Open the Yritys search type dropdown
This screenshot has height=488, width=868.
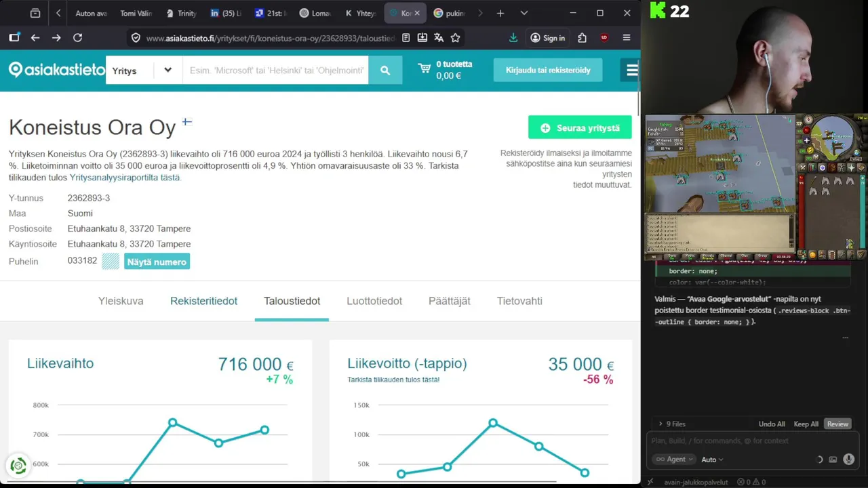tap(143, 70)
